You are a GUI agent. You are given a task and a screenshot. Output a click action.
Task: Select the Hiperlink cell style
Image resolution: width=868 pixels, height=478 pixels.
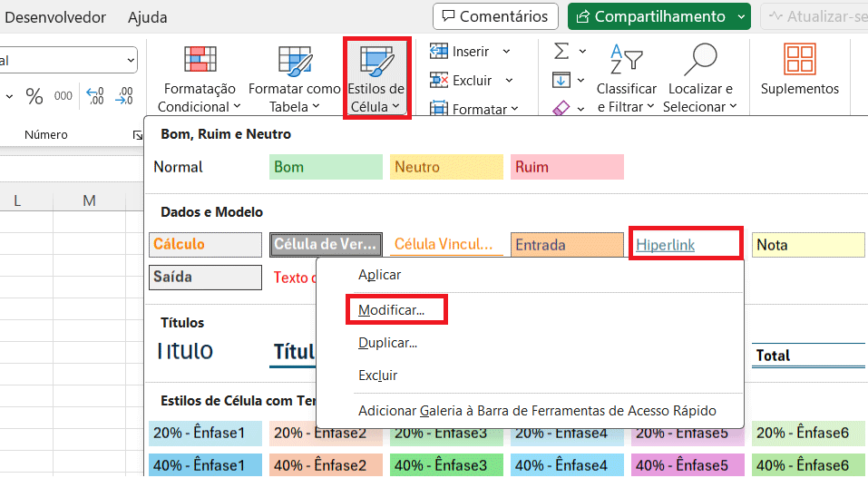pyautogui.click(x=686, y=245)
